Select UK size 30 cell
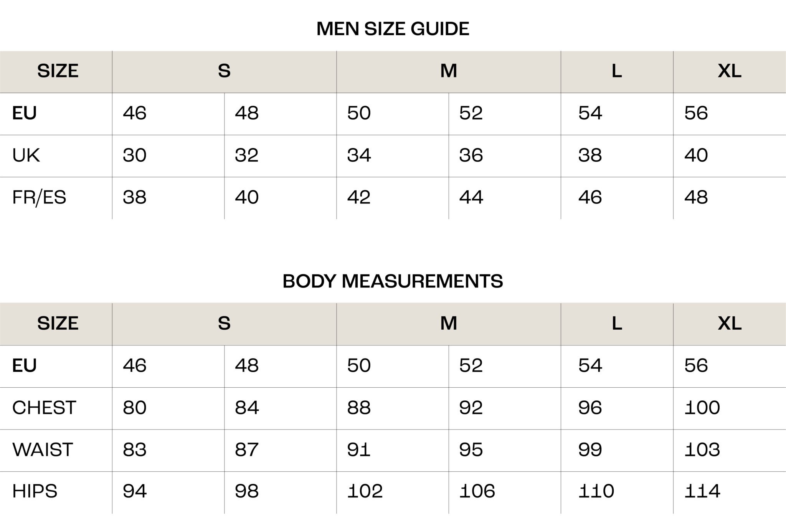The width and height of the screenshot is (786, 532). 134,155
